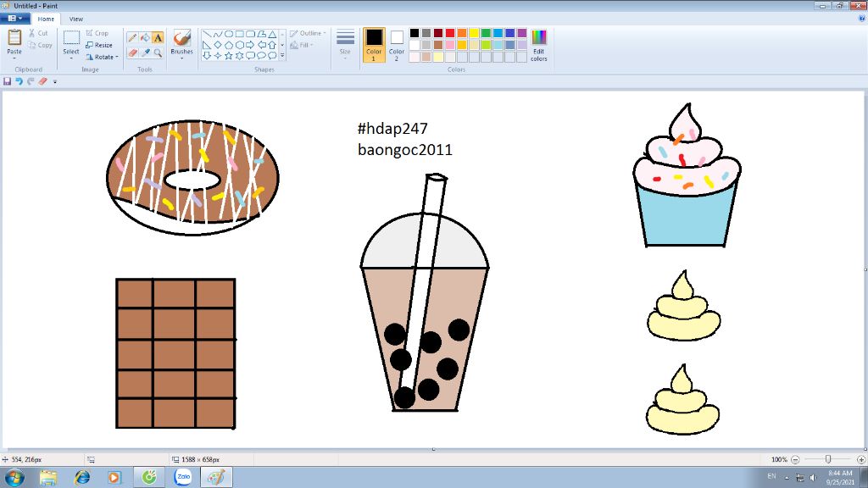Choose the Left arrow shape

click(x=261, y=45)
